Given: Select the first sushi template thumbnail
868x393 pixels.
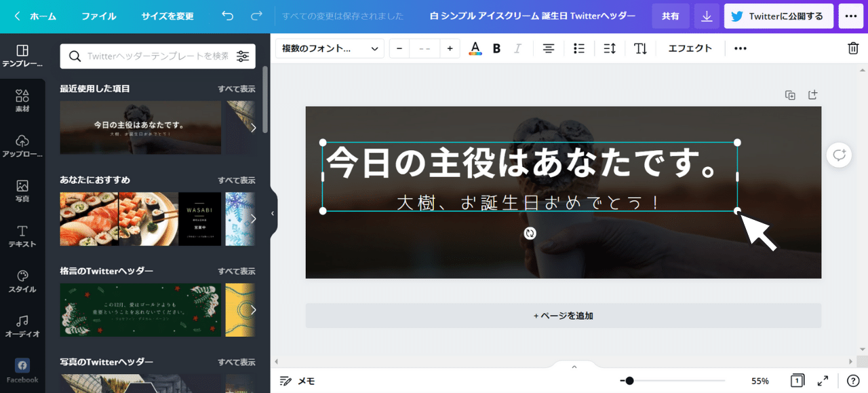Looking at the screenshot, I should tap(89, 219).
